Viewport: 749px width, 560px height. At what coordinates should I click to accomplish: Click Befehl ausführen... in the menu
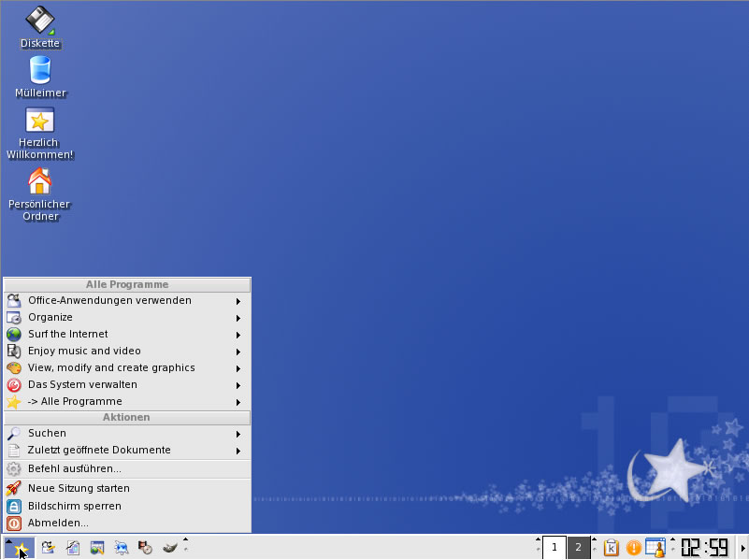(x=75, y=469)
